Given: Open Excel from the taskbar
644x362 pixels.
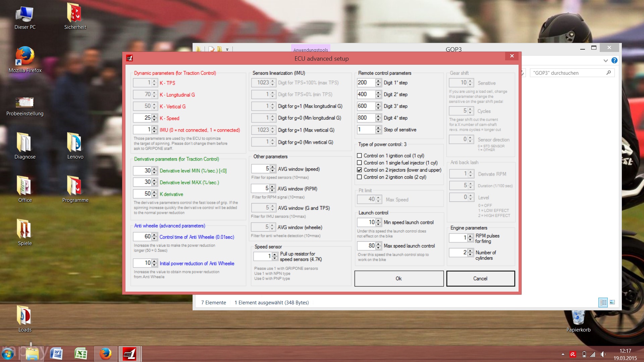Looking at the screenshot, I should pos(81,354).
